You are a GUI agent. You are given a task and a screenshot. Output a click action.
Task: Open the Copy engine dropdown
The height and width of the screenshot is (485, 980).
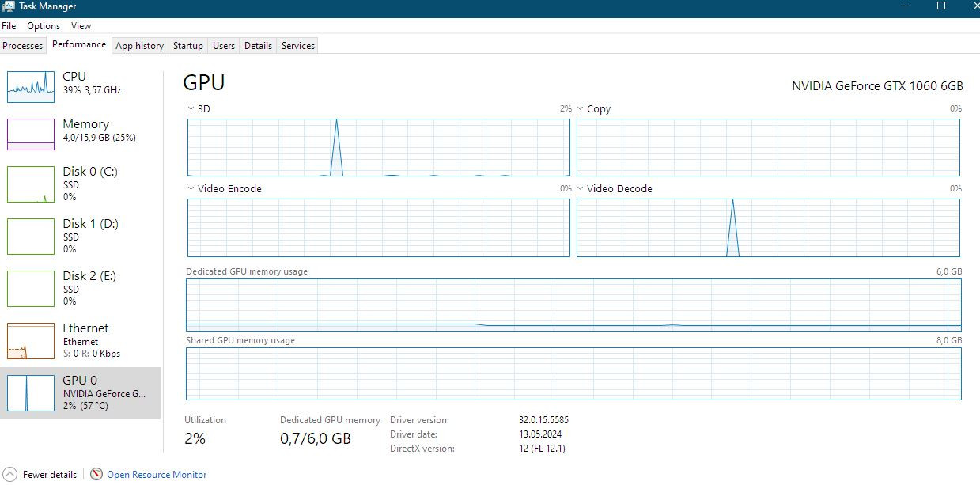coord(580,108)
